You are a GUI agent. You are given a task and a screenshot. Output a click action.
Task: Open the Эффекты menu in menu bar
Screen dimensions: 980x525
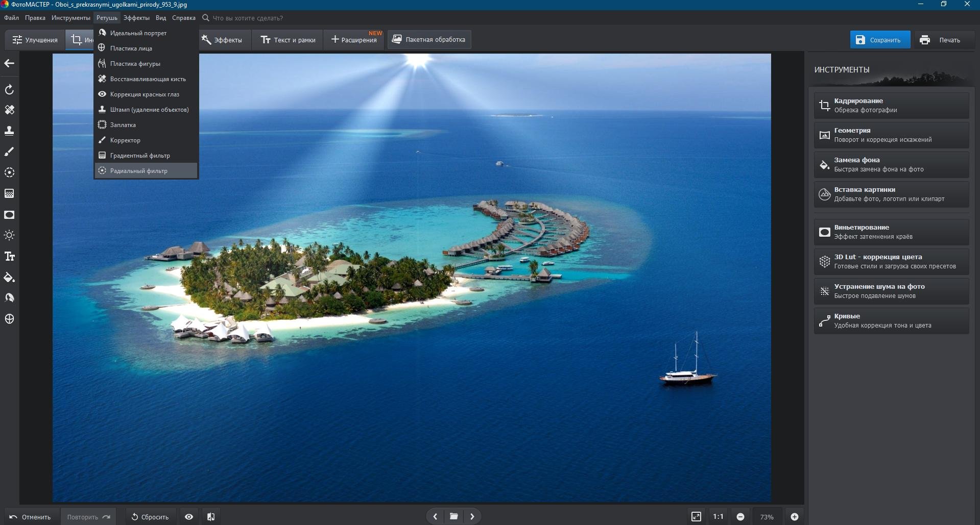click(x=136, y=18)
